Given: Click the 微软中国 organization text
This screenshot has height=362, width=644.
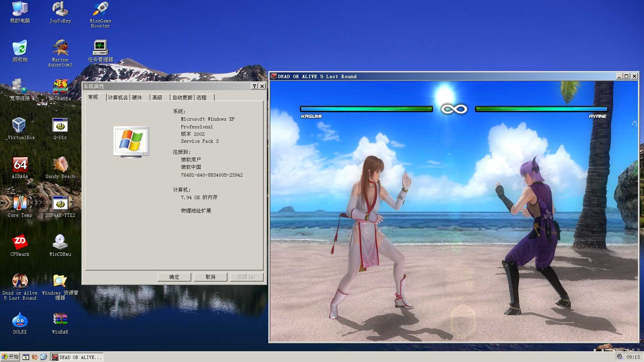Looking at the screenshot, I should coord(191,167).
